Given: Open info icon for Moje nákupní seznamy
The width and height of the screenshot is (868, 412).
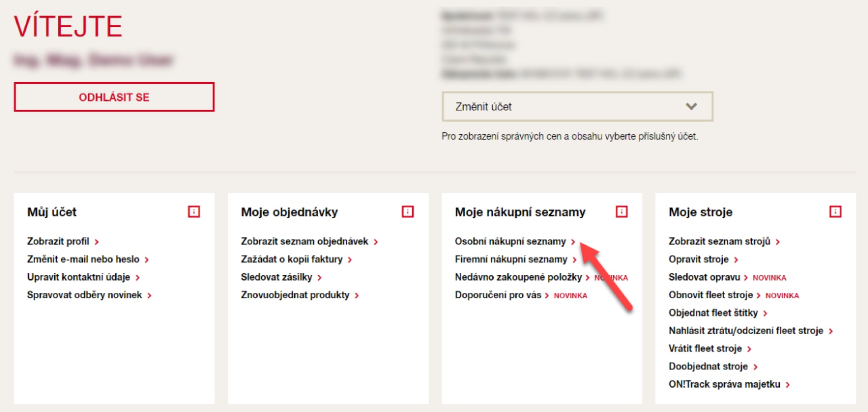Looking at the screenshot, I should (622, 211).
